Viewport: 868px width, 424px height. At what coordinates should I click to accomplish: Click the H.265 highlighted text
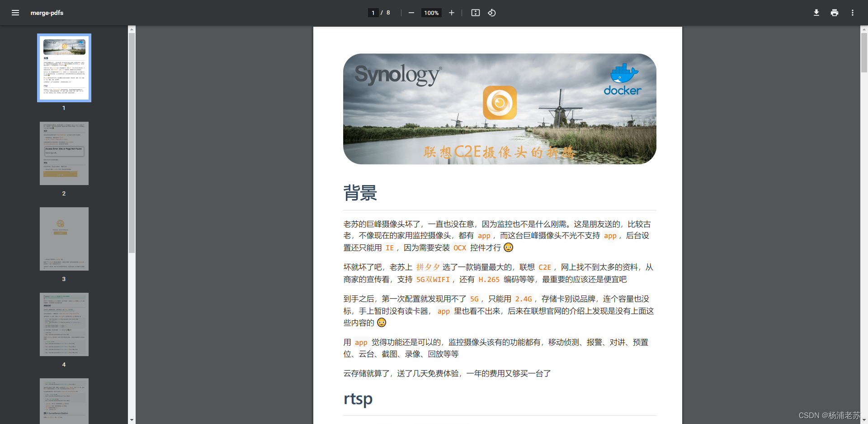point(489,280)
